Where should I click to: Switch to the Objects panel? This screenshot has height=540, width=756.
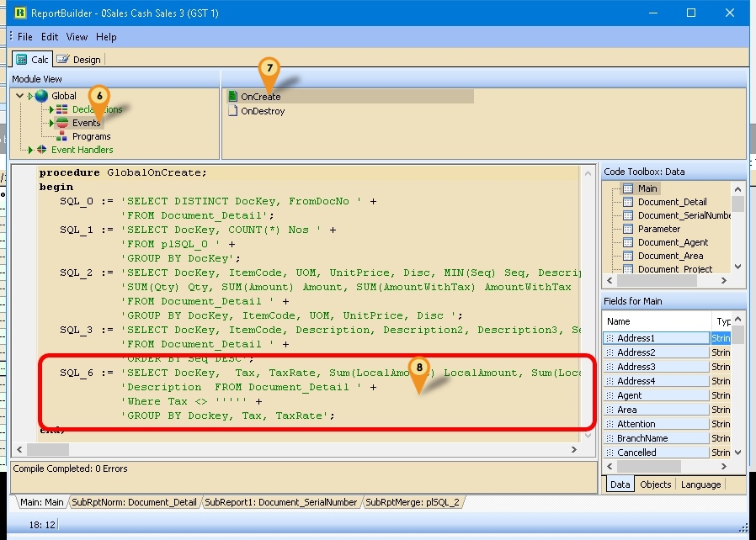(655, 484)
